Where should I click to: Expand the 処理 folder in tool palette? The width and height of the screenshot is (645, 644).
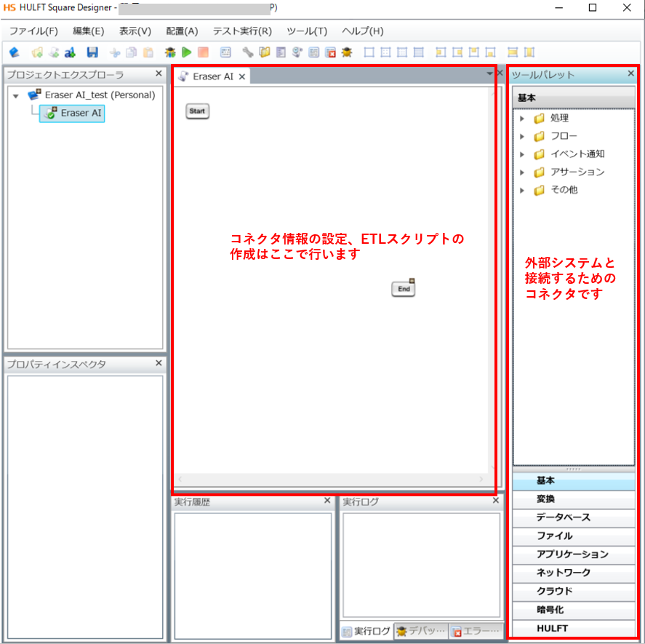pos(522,119)
